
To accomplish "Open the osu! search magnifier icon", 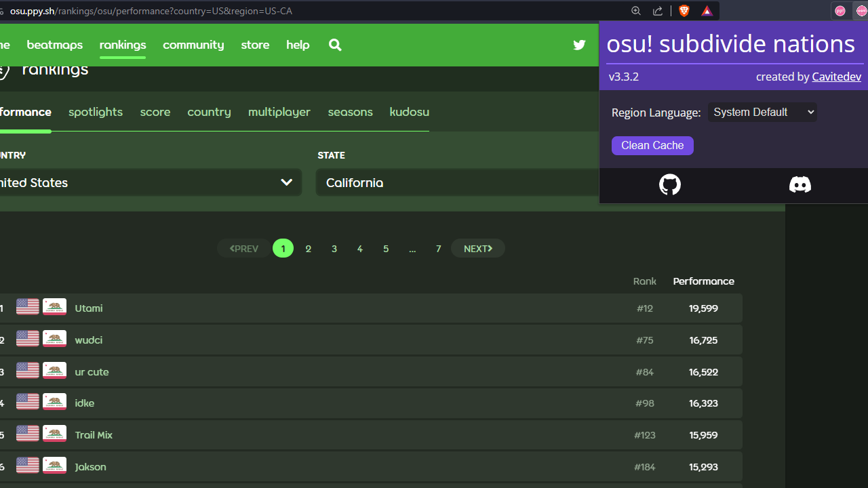I will point(335,45).
